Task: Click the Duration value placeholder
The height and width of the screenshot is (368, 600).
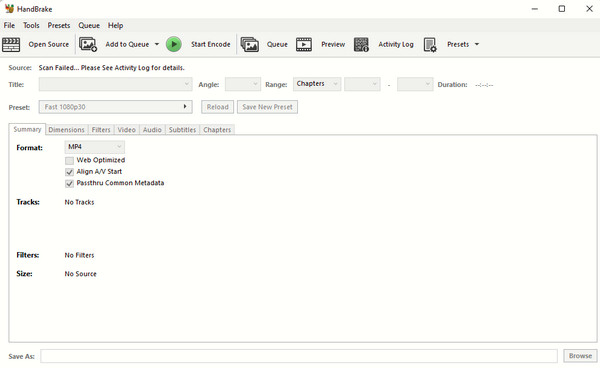Action: (484, 85)
